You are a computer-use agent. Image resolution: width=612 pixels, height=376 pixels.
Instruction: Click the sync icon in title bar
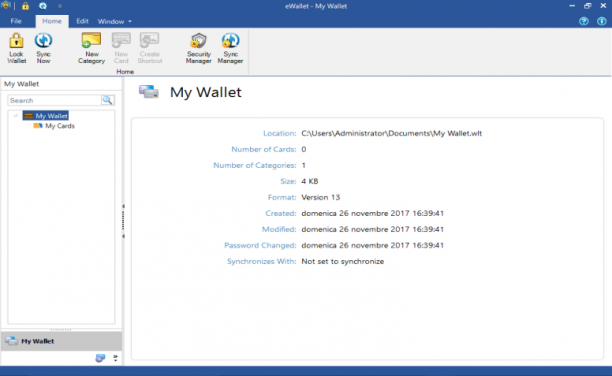(x=43, y=6)
